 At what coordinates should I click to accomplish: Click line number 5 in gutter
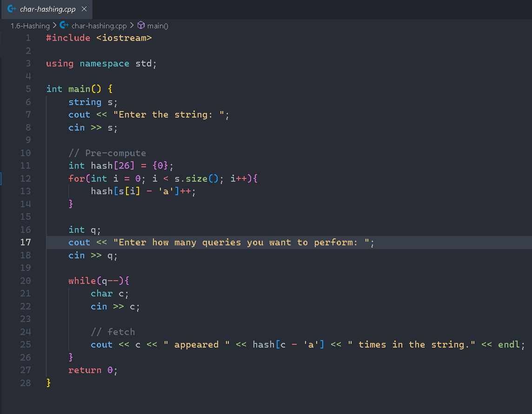pyautogui.click(x=28, y=89)
